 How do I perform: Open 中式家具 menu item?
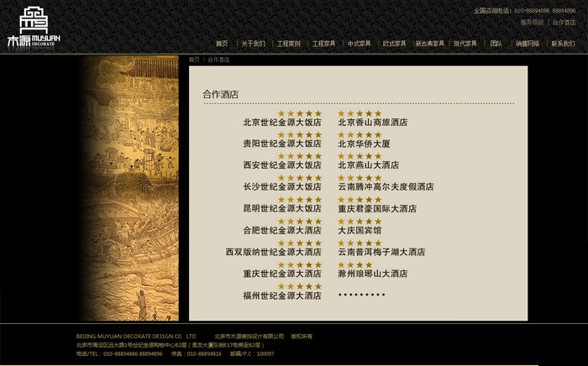[359, 44]
